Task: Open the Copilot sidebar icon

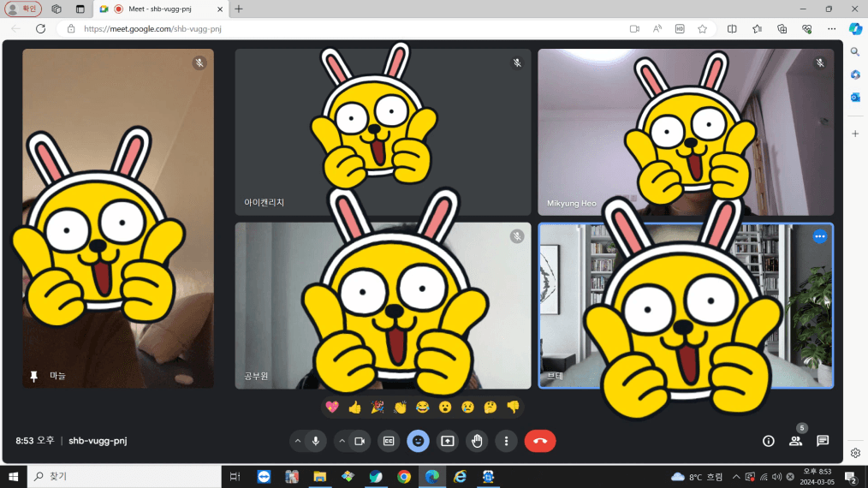Action: [x=855, y=28]
